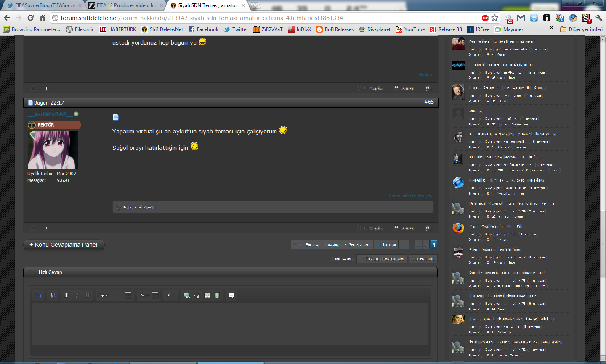Viewport: 606px width, 364px height.
Task: Open the text color dropdown
Action: coord(171,295)
